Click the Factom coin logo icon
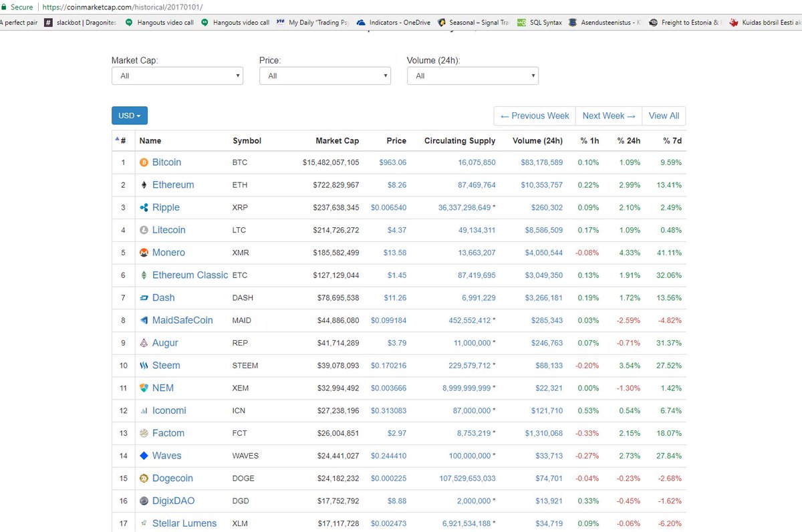Screen dimensions: 802x532 point(144,433)
